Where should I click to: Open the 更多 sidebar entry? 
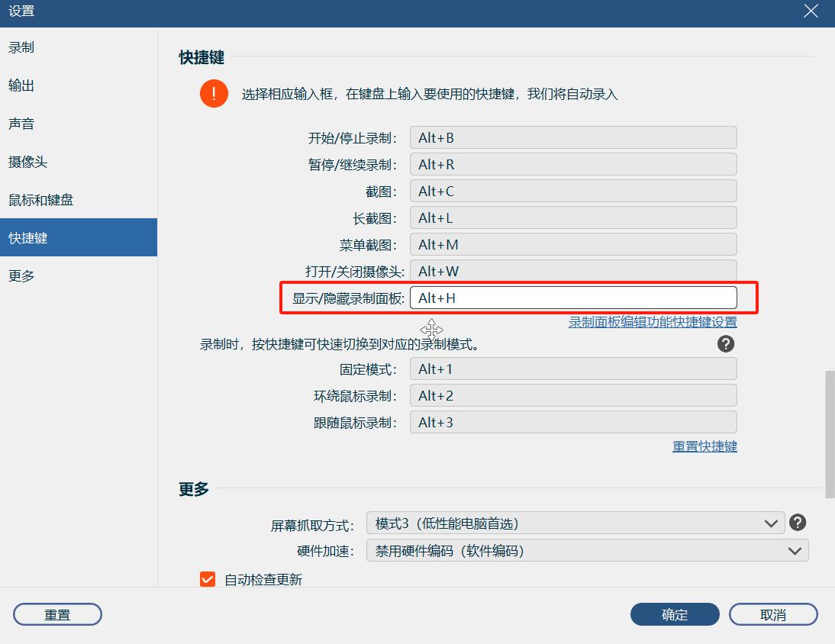coord(21,275)
